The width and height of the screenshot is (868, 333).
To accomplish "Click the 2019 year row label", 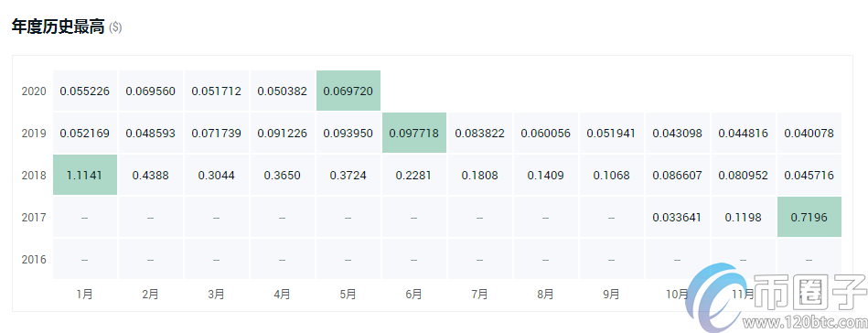I will [x=34, y=133].
